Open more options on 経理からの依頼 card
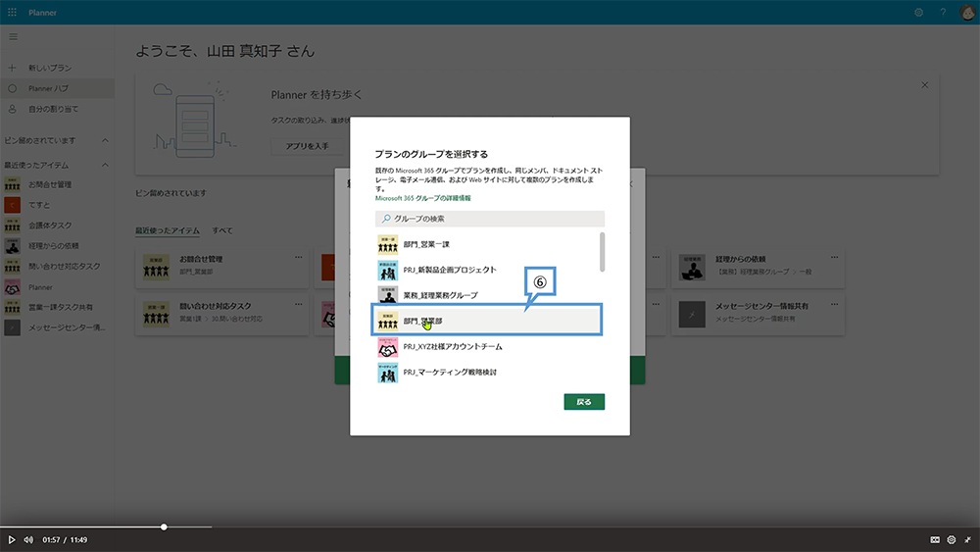The width and height of the screenshot is (980, 552). pos(834,257)
